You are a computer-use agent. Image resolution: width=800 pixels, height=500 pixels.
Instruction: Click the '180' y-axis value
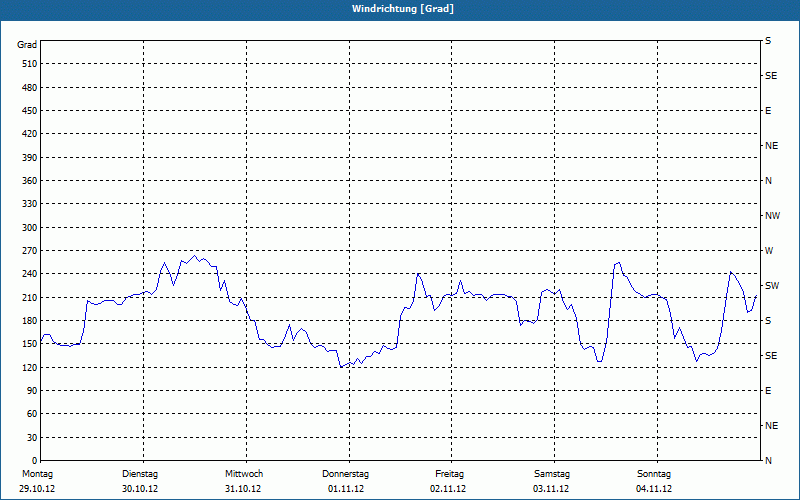pos(29,321)
